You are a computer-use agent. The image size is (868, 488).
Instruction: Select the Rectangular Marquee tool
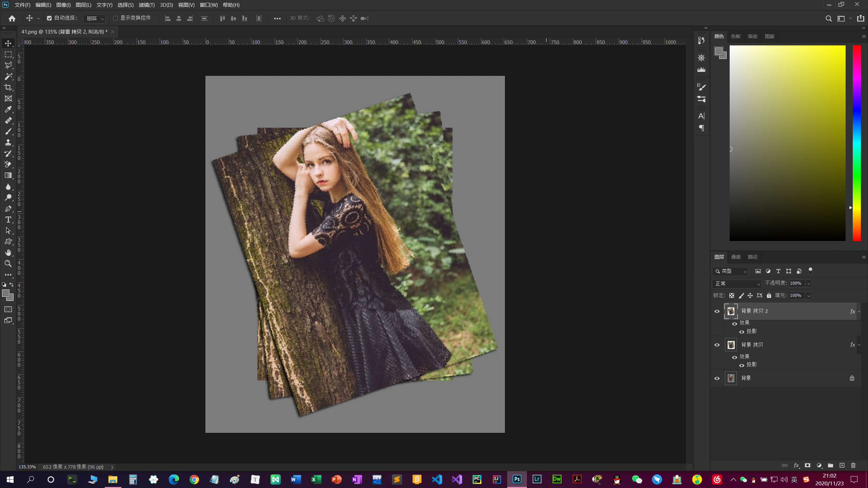click(x=8, y=55)
